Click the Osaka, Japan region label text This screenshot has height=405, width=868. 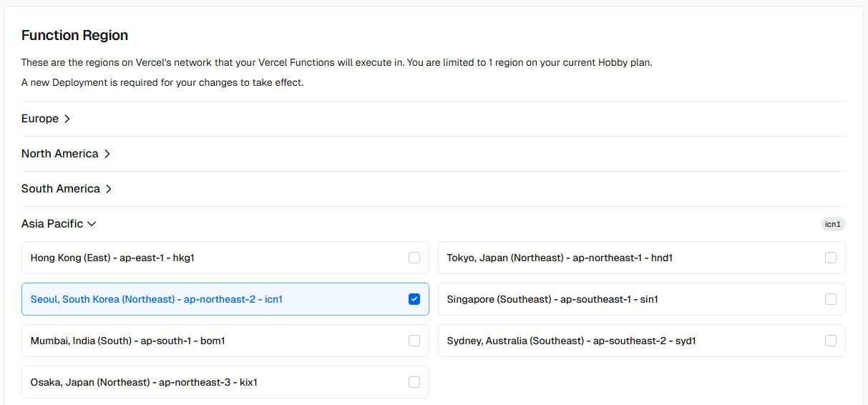143,382
